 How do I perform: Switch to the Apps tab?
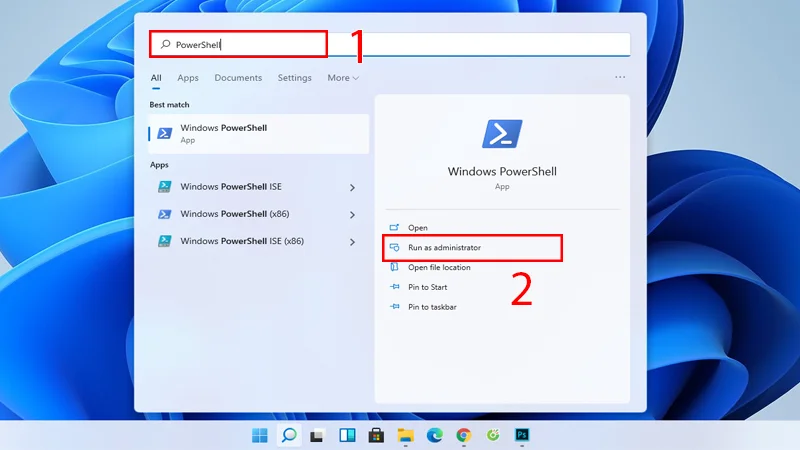[x=188, y=78]
